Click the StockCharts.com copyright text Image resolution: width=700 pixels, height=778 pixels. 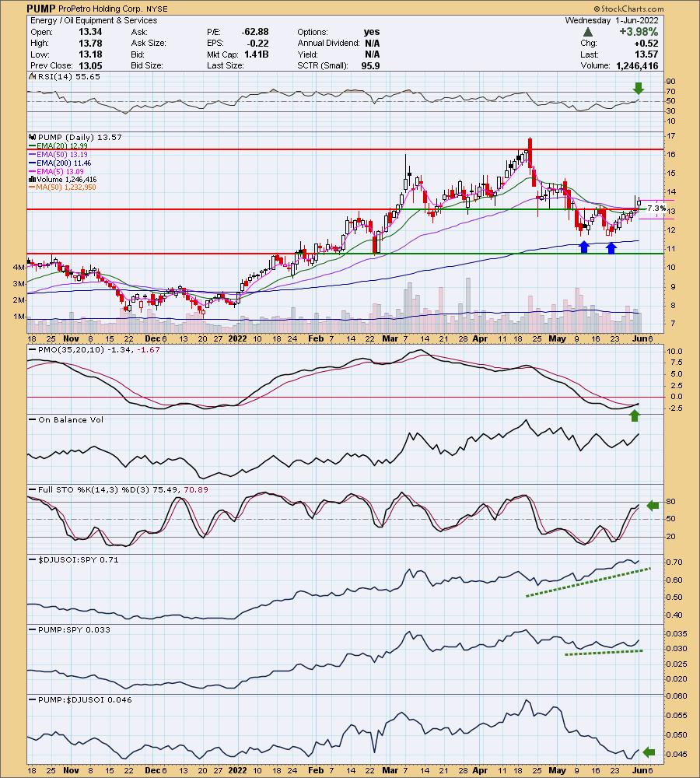(628, 9)
